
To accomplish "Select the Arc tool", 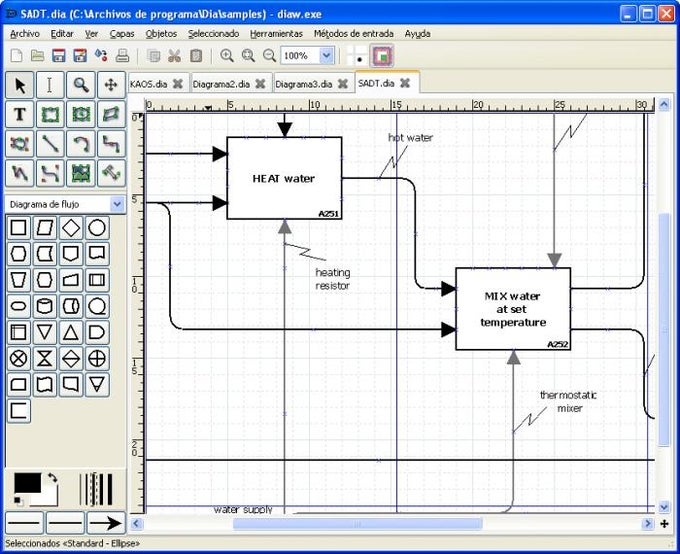I will [81, 144].
